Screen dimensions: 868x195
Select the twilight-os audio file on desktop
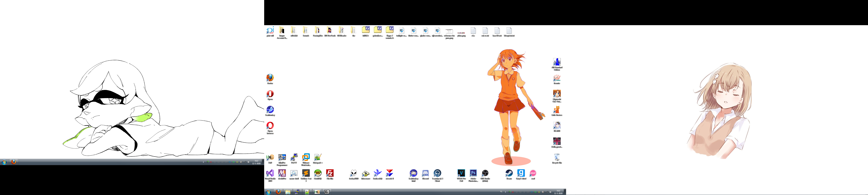401,32
